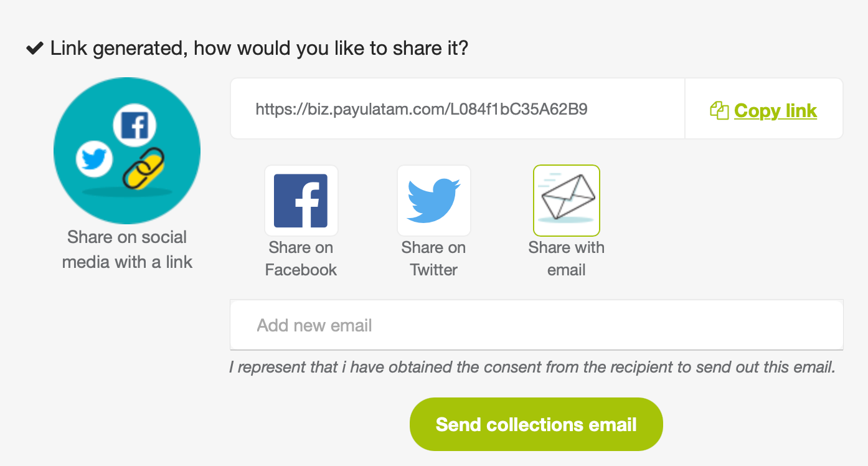The height and width of the screenshot is (466, 868).
Task: Click the teal social media illustration circle
Action: coord(127,151)
